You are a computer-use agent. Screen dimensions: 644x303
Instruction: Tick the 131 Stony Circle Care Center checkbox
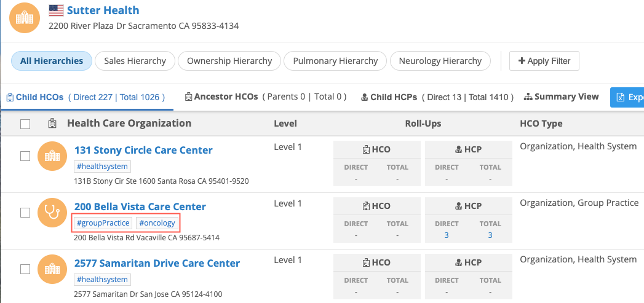(25, 156)
